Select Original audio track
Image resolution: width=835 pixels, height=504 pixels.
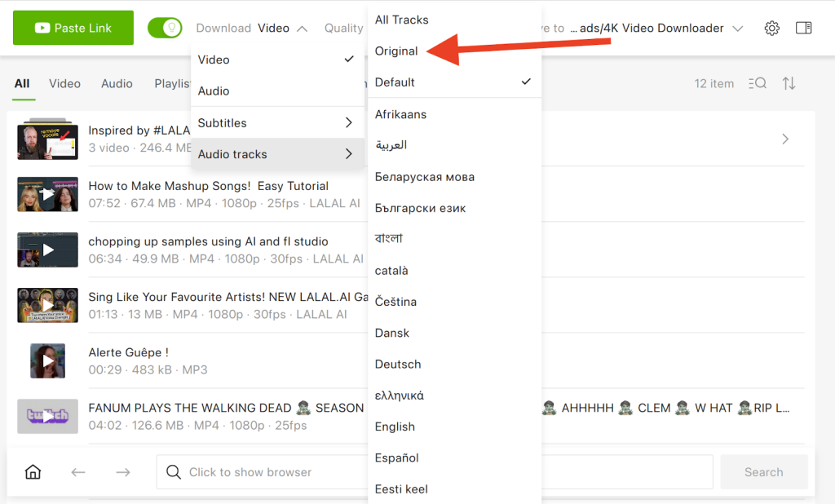point(396,51)
